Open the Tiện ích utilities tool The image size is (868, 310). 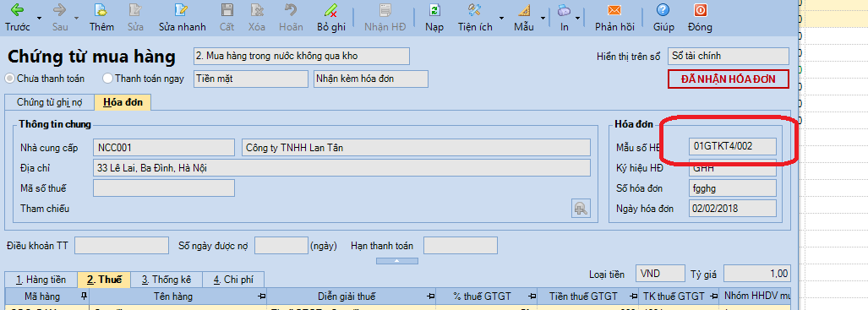point(475,17)
